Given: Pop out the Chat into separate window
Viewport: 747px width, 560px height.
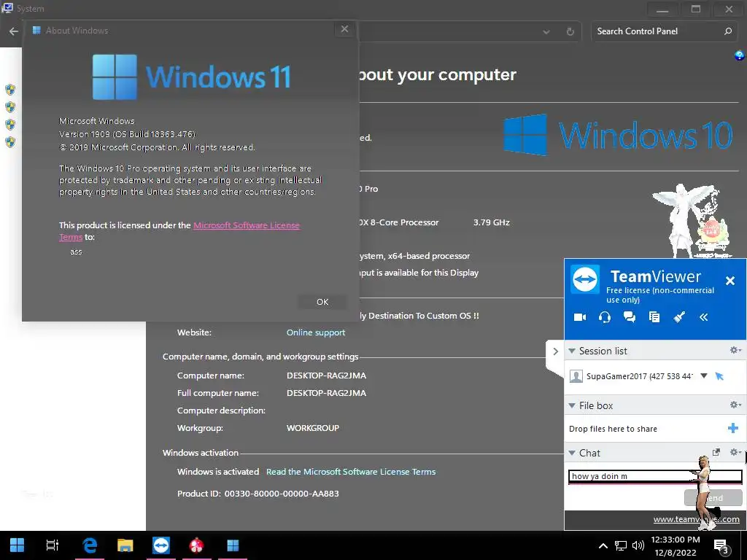Looking at the screenshot, I should pos(716,452).
